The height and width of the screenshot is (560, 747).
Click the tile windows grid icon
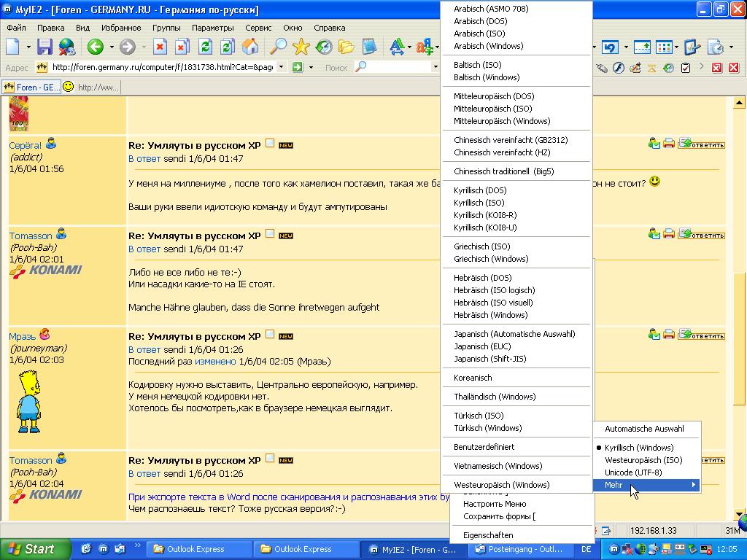point(664,47)
